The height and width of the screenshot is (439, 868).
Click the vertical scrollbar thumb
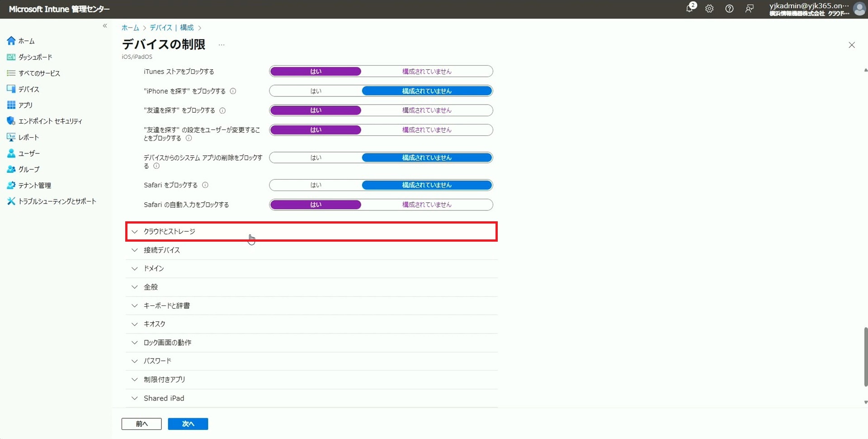click(865, 357)
